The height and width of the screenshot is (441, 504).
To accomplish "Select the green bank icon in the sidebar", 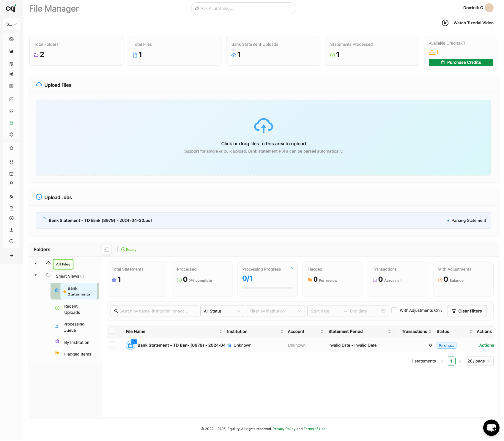I will (x=11, y=124).
